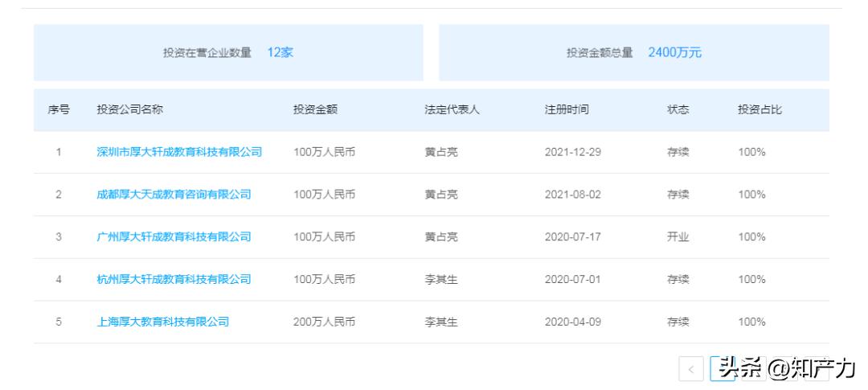Click 100% share in the 广州厚大轩成 row
Image resolution: width=868 pixels, height=390 pixels.
coord(751,237)
